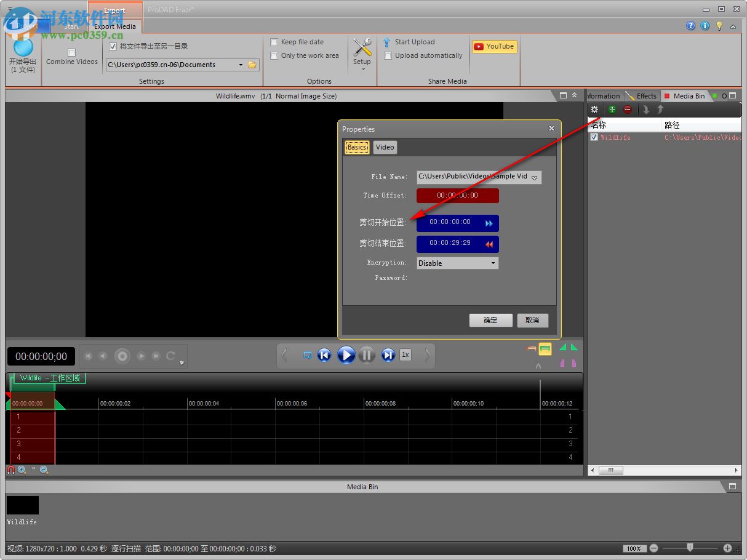
Task: Switch to the Video tab in Properties
Action: point(385,147)
